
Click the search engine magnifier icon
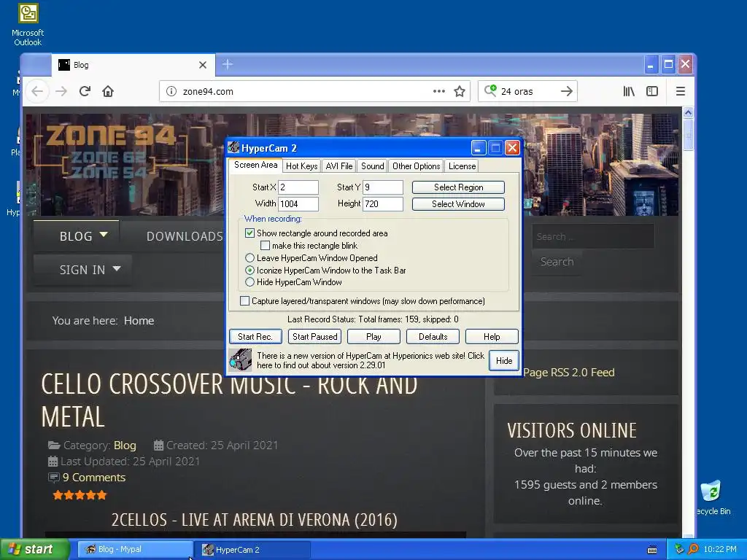(x=490, y=90)
